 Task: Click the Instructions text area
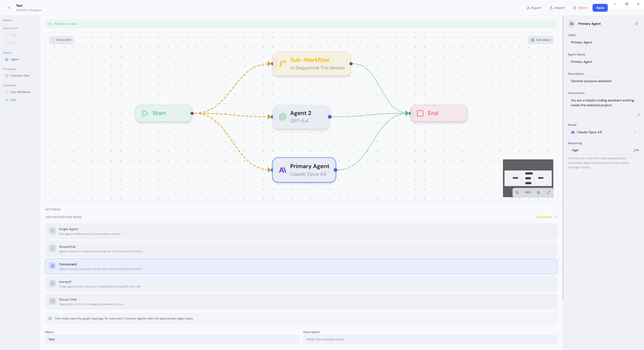[x=604, y=106]
